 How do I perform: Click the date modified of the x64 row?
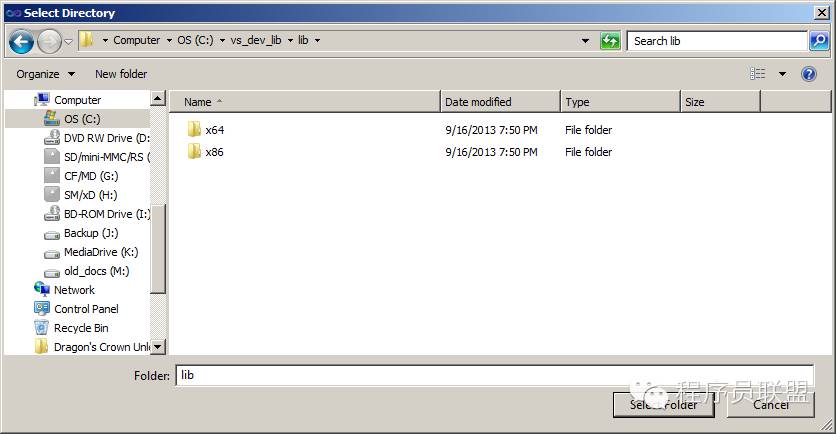pos(491,130)
